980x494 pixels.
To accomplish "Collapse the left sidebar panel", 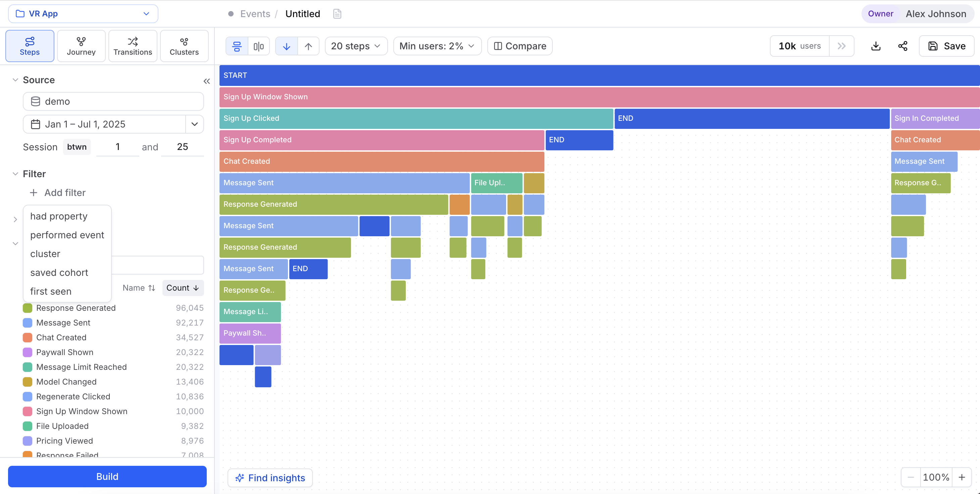I will pos(207,81).
